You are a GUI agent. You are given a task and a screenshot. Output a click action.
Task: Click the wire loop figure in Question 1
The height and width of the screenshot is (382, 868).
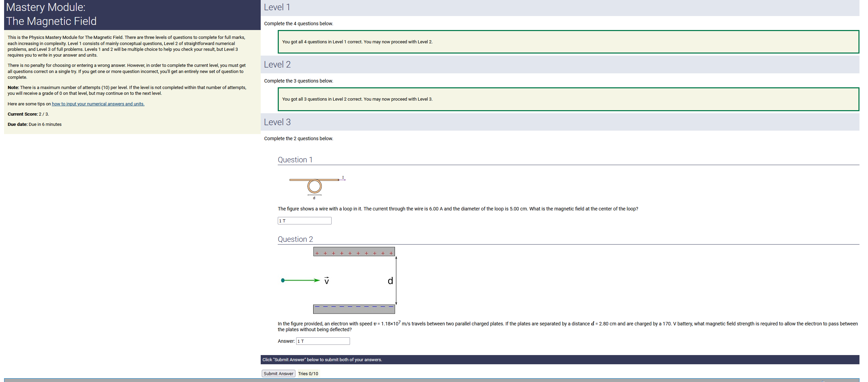[x=315, y=186]
